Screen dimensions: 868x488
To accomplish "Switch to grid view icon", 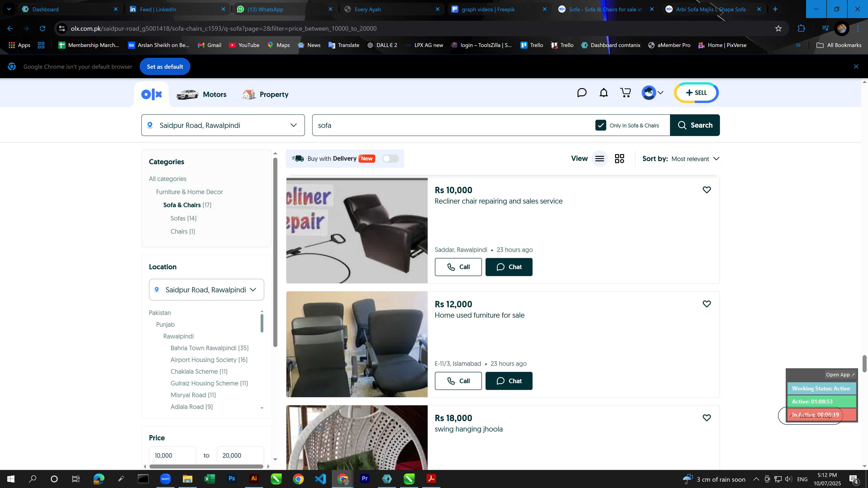I will pyautogui.click(x=619, y=159).
